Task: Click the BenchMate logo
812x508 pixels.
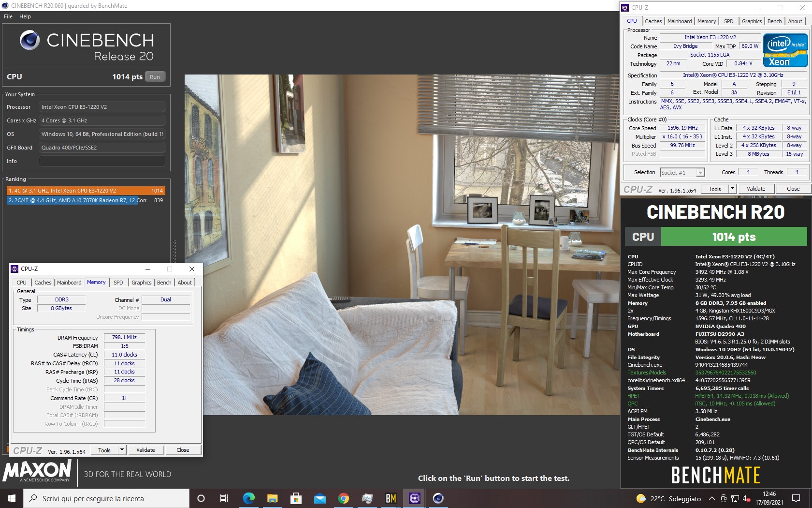Action: (x=716, y=475)
